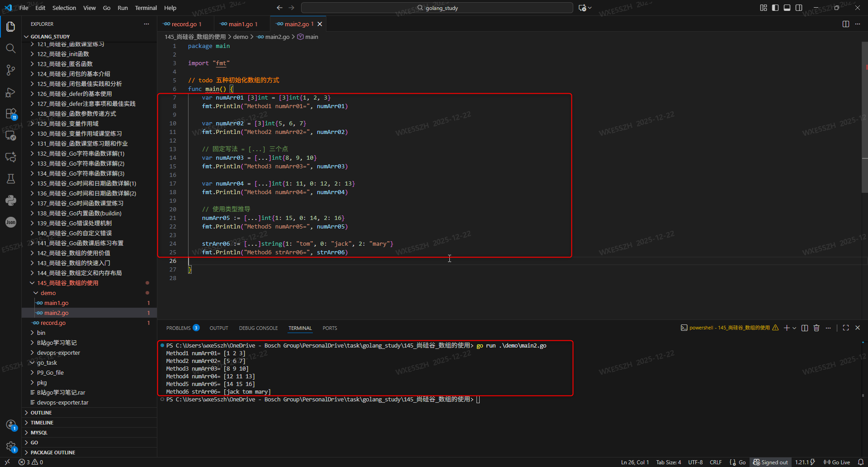The width and height of the screenshot is (868, 467).
Task: Open Copilot chat icon in title bar
Action: 582,8
